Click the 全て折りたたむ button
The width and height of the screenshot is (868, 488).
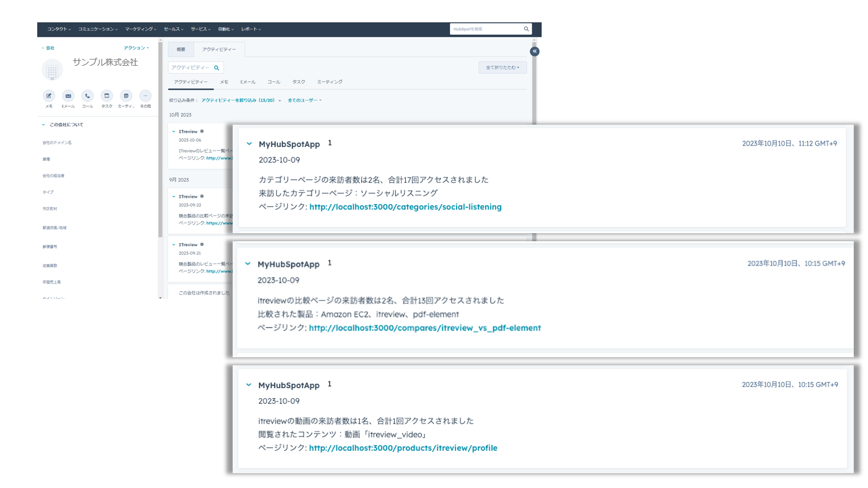502,66
